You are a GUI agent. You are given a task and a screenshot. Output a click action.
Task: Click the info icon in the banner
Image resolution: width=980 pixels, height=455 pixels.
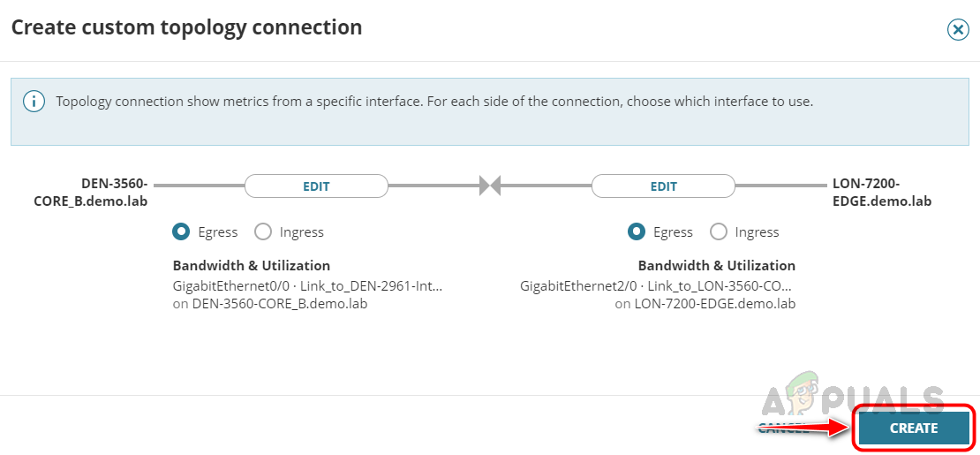pyautogui.click(x=34, y=102)
